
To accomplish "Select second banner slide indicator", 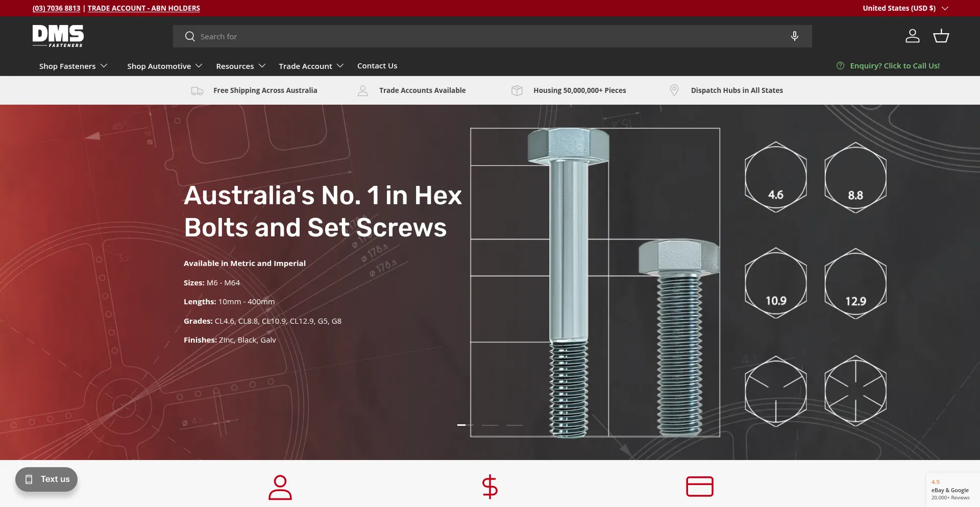I will (x=490, y=425).
